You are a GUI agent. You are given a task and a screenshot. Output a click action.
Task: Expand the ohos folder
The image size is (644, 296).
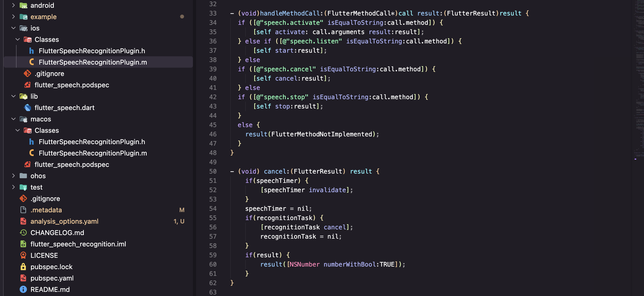coord(13,176)
